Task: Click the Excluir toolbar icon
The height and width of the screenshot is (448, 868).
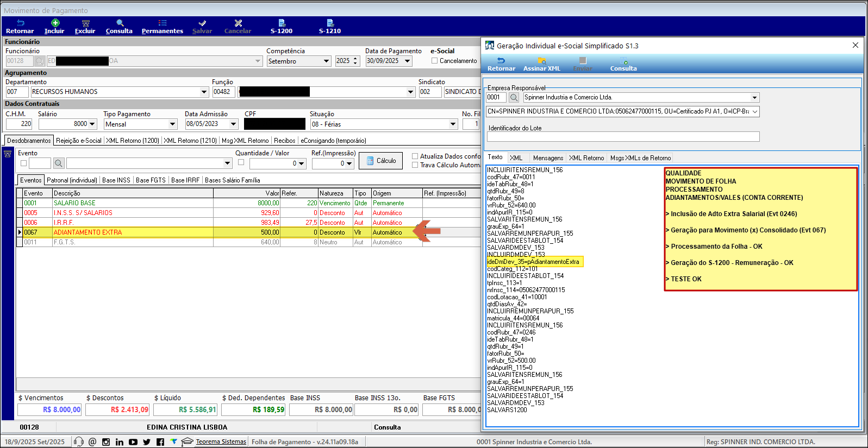Action: (85, 23)
